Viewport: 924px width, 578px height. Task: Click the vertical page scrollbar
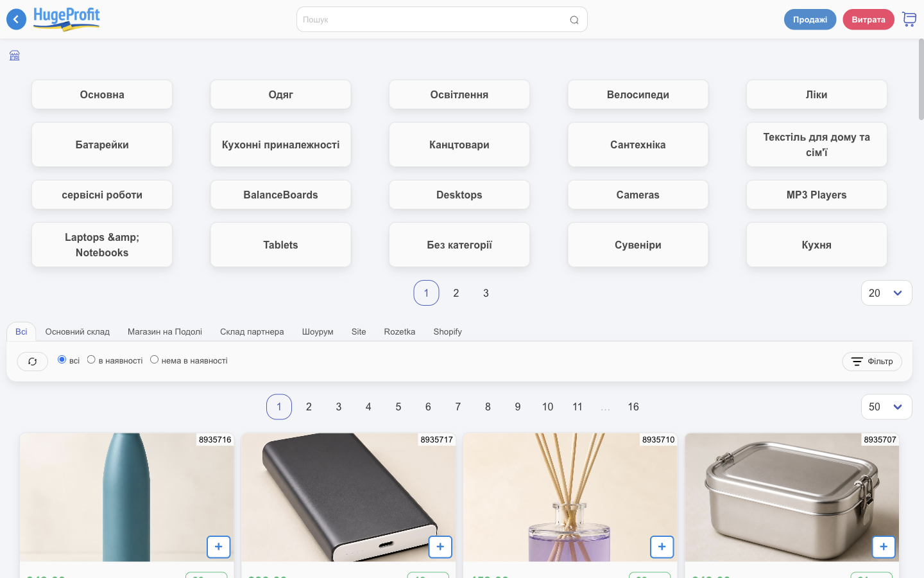click(921, 80)
